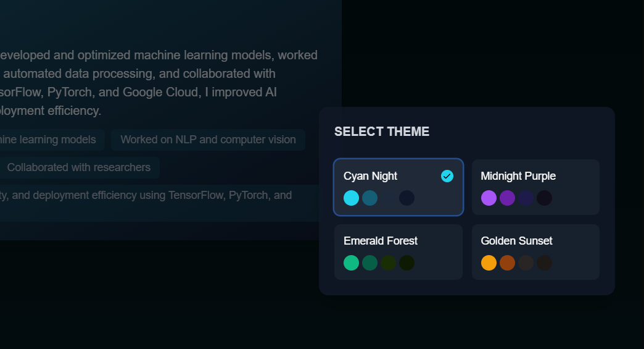The height and width of the screenshot is (349, 644).
Task: Click the light purple swatch
Action: click(489, 198)
